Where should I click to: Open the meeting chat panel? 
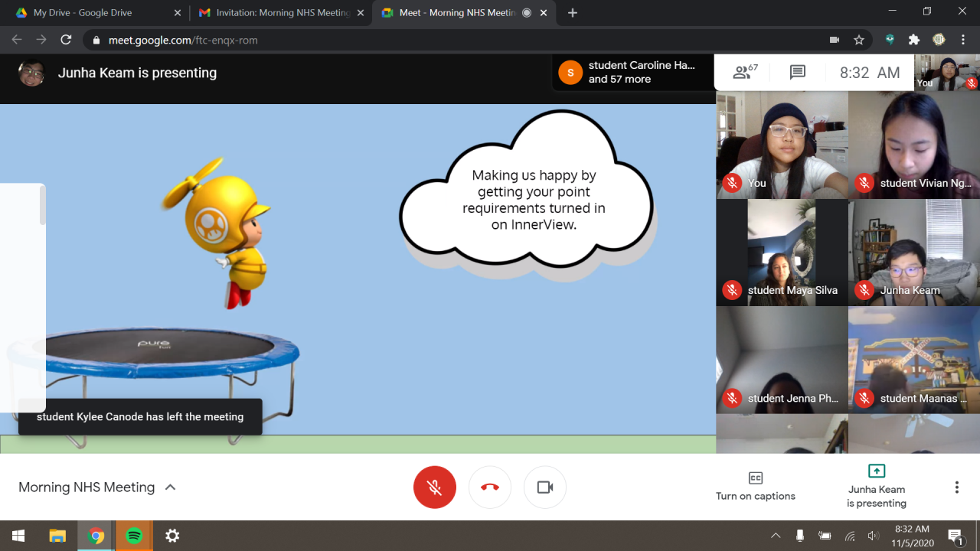(798, 73)
